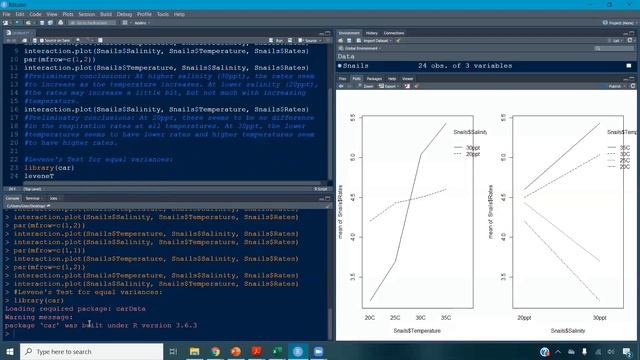Click the Clear all plots broom icon
This screenshot has height=360, width=640.
416,86
